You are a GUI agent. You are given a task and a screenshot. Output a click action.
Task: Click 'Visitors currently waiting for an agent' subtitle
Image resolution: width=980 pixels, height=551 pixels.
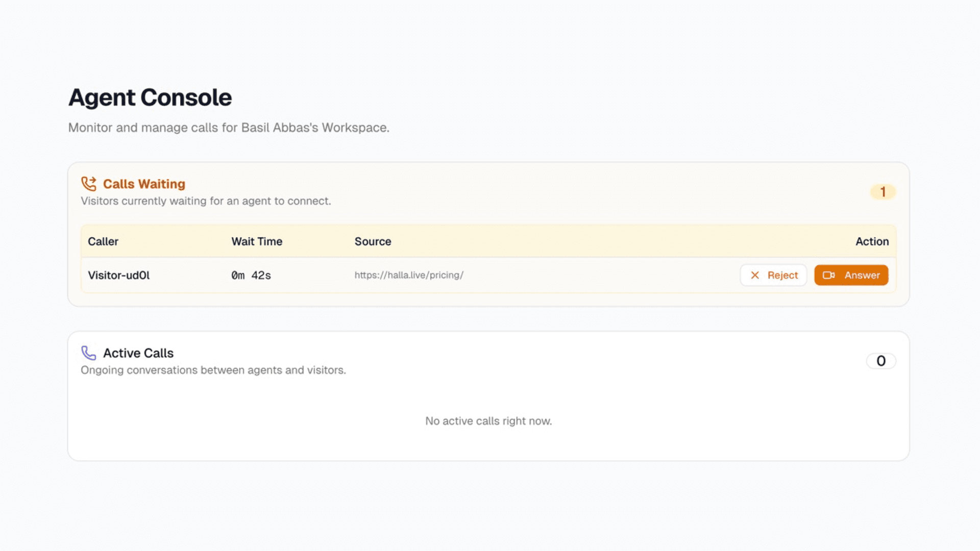(x=206, y=201)
